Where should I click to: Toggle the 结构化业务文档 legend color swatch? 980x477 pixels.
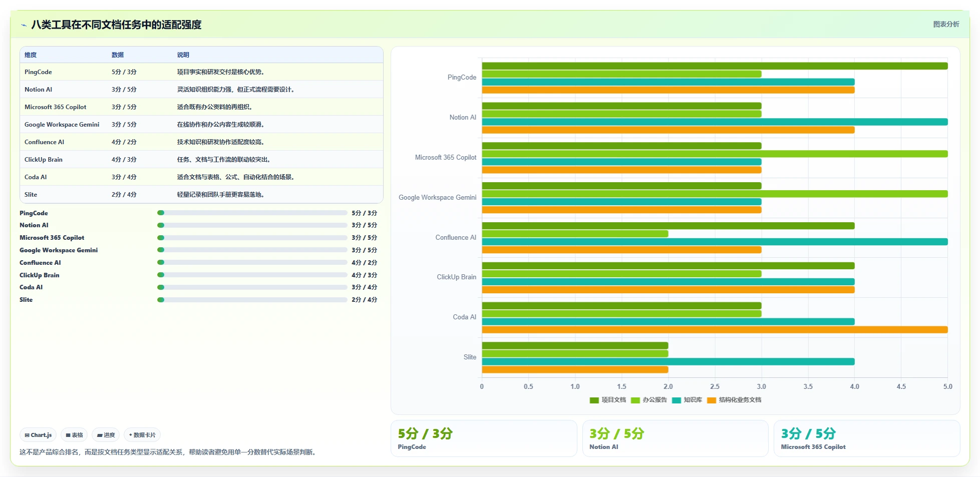coord(712,400)
